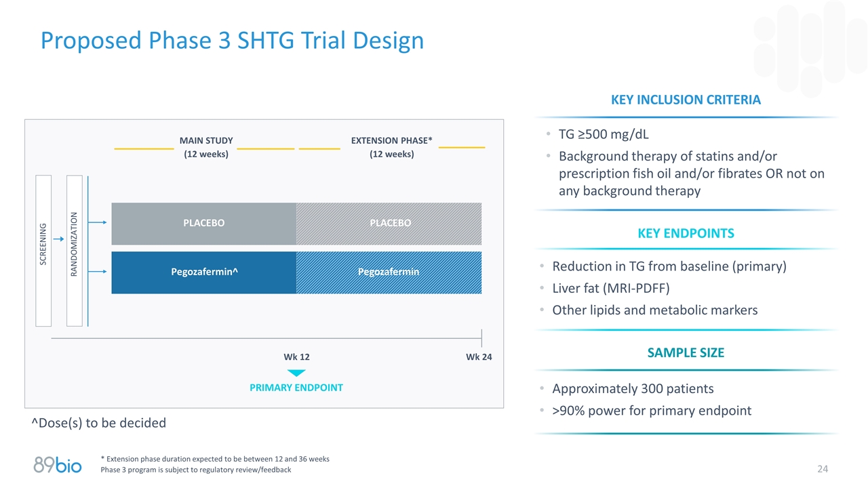Click the arrow between SCREENING and RANDOMIZATION
The width and height of the screenshot is (868, 488).
coord(59,239)
